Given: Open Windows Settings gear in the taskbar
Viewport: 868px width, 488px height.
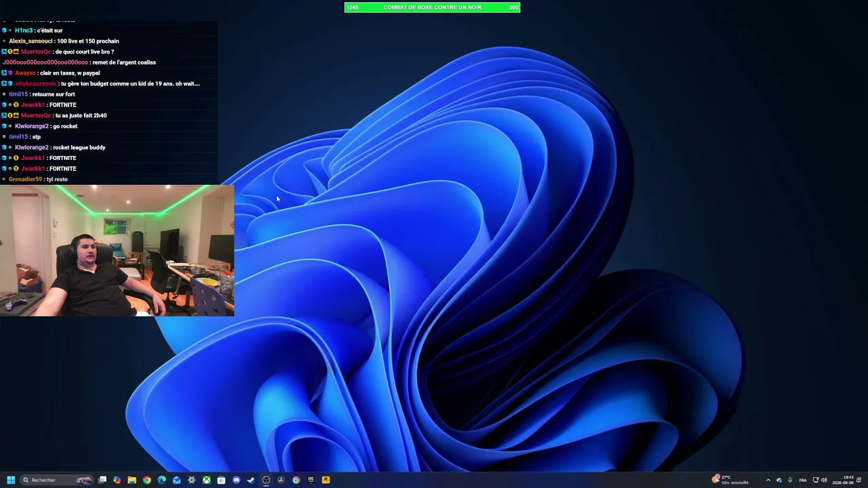Looking at the screenshot, I should point(192,480).
